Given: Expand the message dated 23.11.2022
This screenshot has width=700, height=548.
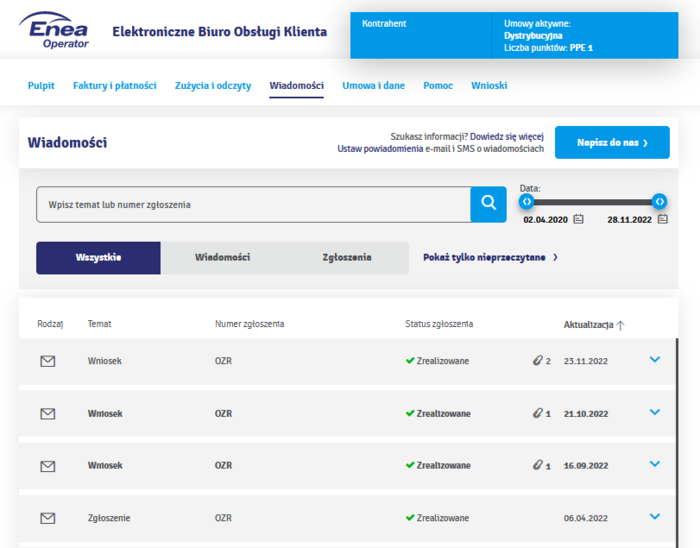Looking at the screenshot, I should 654,359.
